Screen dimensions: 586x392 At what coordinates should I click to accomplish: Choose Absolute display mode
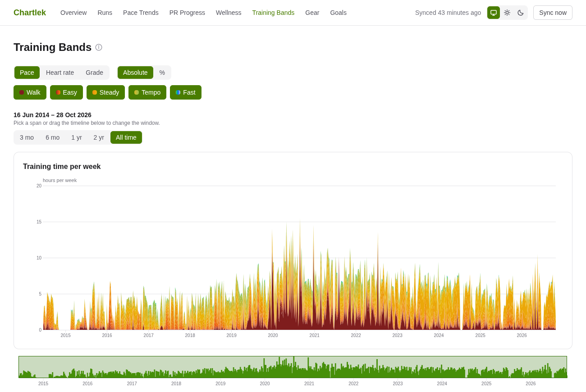(x=135, y=73)
